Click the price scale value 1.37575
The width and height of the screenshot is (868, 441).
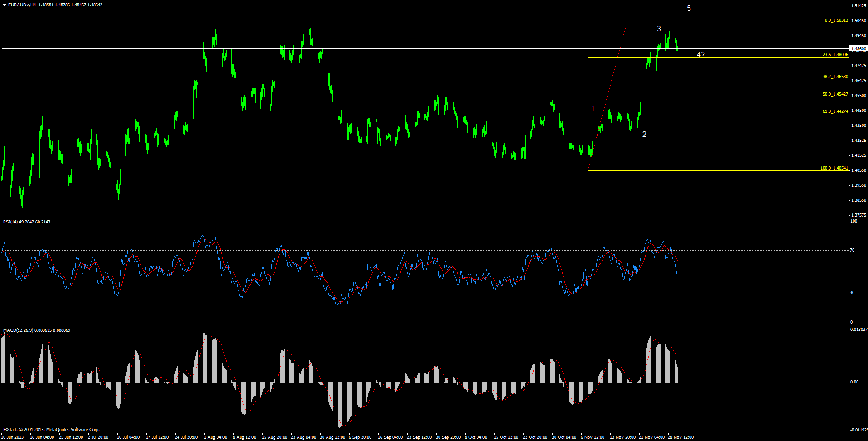[859, 215]
